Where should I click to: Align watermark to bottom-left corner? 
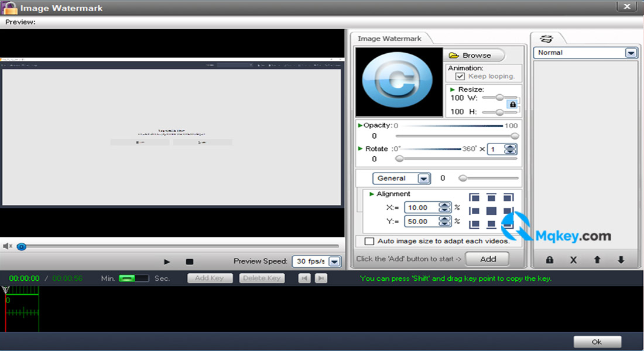[474, 224]
